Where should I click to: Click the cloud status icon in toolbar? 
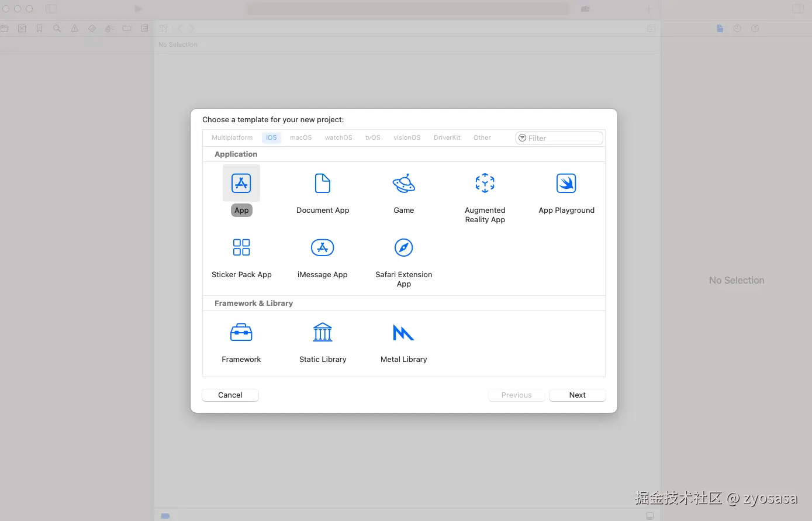(585, 9)
